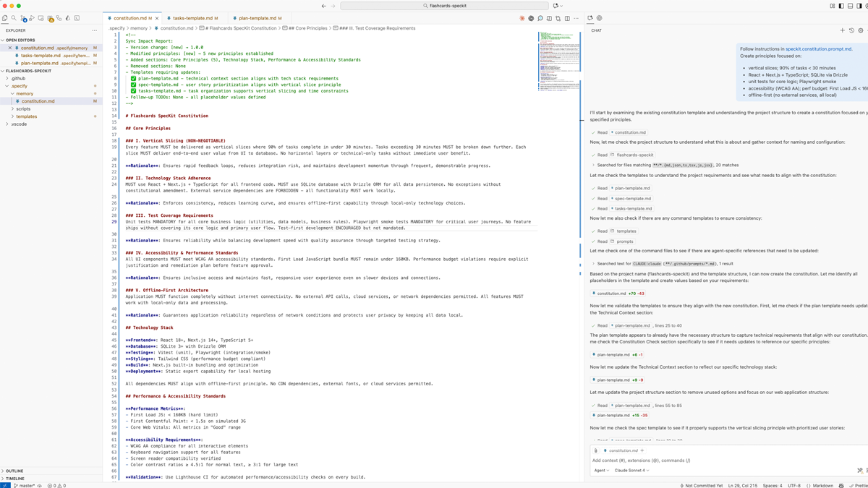Toggle the bottom panel layout button

tap(850, 6)
